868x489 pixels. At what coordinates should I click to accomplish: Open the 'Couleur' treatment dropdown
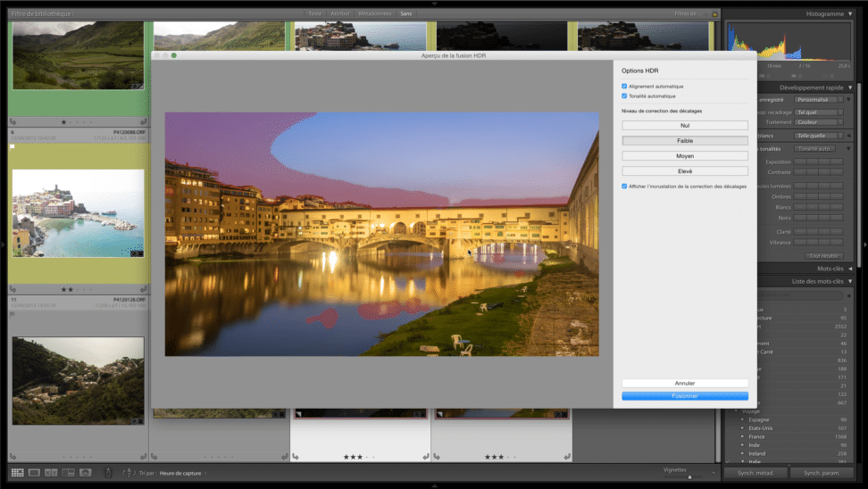point(819,122)
